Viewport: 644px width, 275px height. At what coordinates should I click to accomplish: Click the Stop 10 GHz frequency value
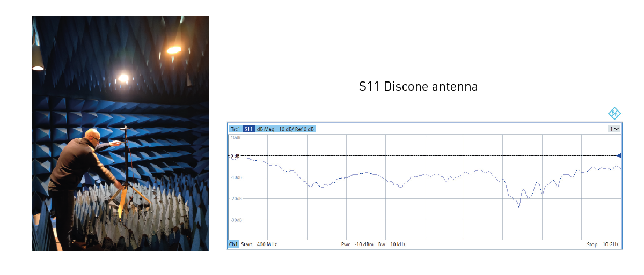(x=603, y=244)
